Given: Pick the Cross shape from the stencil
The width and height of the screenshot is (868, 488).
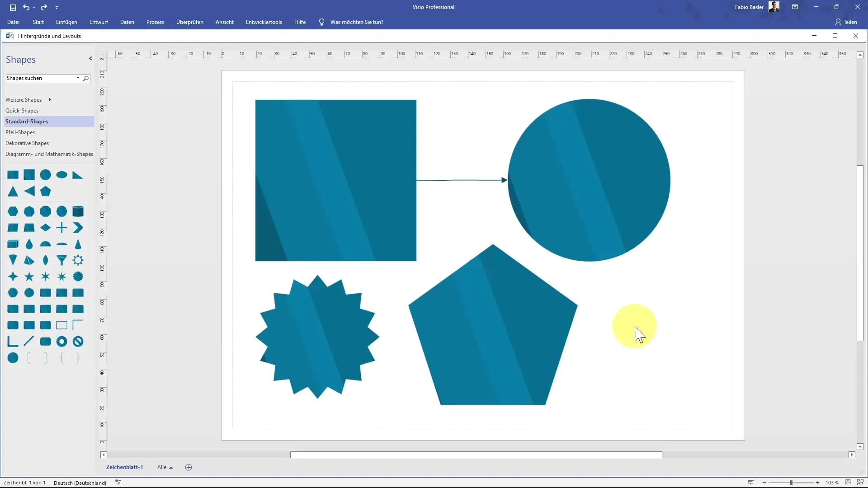Looking at the screenshot, I should 61,228.
